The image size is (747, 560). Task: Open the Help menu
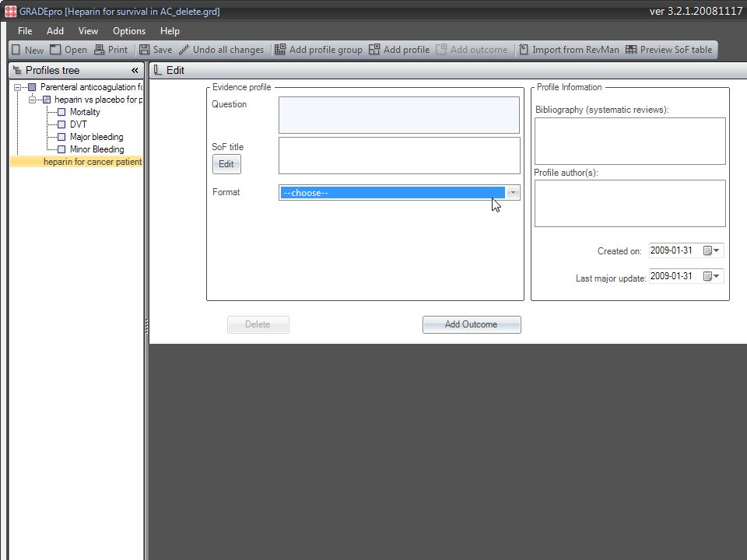170,31
